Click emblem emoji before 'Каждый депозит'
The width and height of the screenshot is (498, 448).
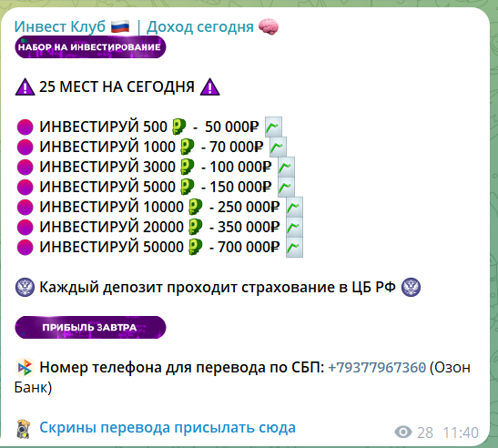[25, 287]
